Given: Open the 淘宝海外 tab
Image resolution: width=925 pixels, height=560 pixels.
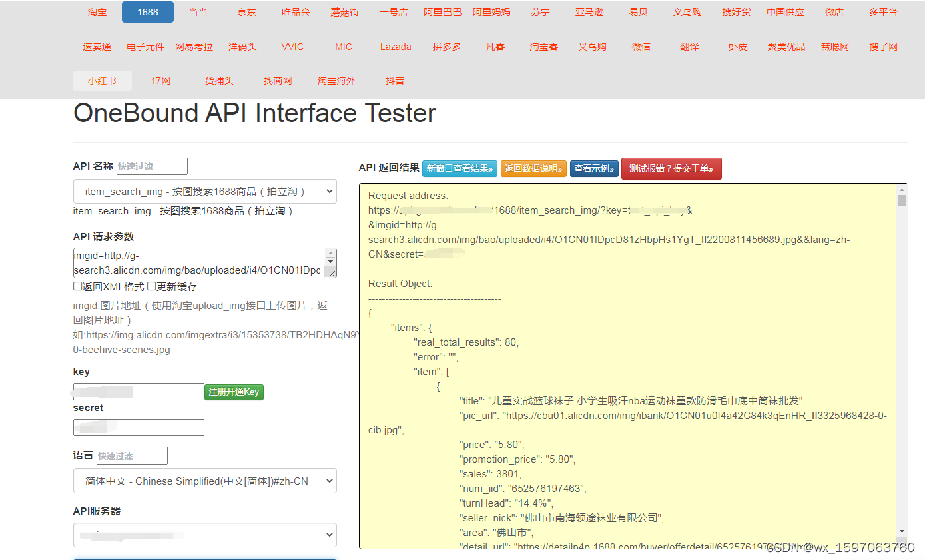Looking at the screenshot, I should tap(336, 81).
